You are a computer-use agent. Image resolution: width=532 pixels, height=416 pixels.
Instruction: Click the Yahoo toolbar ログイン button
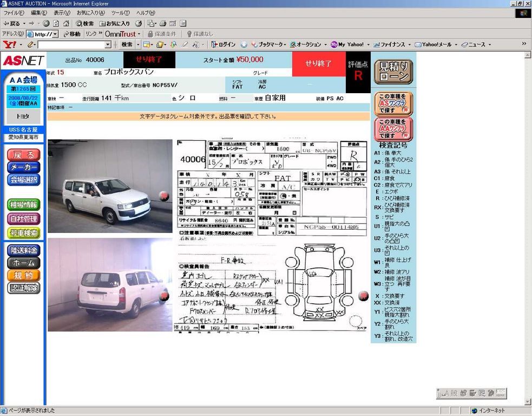point(224,44)
